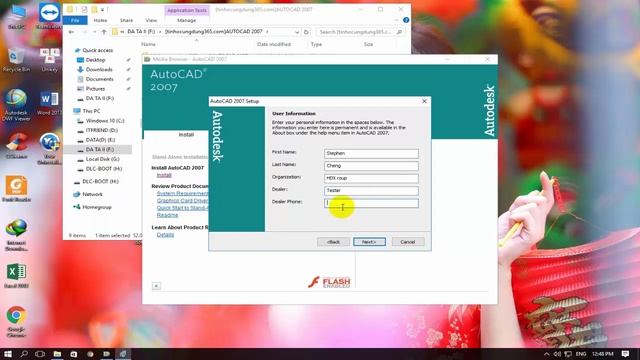
Task: Open Excel 2013 desktop shortcut
Action: [16, 276]
